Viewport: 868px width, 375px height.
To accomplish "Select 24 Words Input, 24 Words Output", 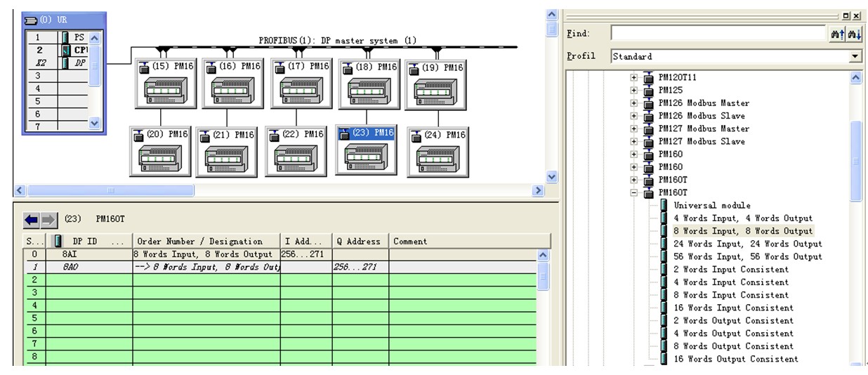I will [x=747, y=244].
